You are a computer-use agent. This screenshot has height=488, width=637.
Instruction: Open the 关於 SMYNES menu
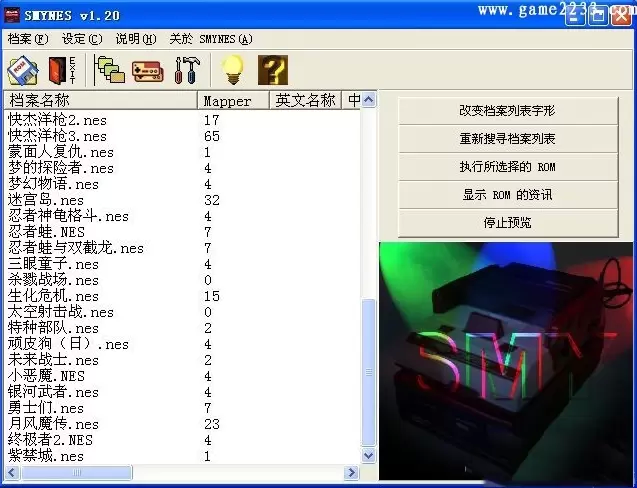[210, 39]
